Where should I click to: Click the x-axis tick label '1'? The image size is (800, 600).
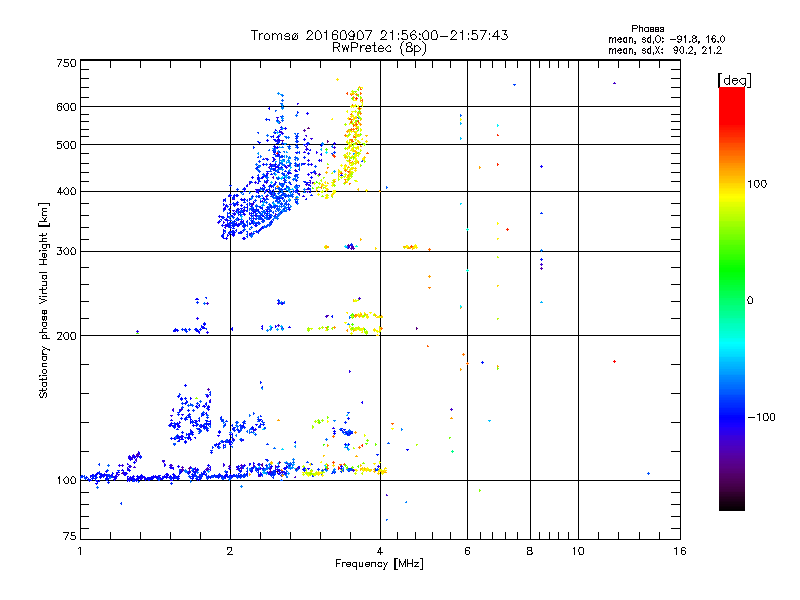pyautogui.click(x=80, y=551)
